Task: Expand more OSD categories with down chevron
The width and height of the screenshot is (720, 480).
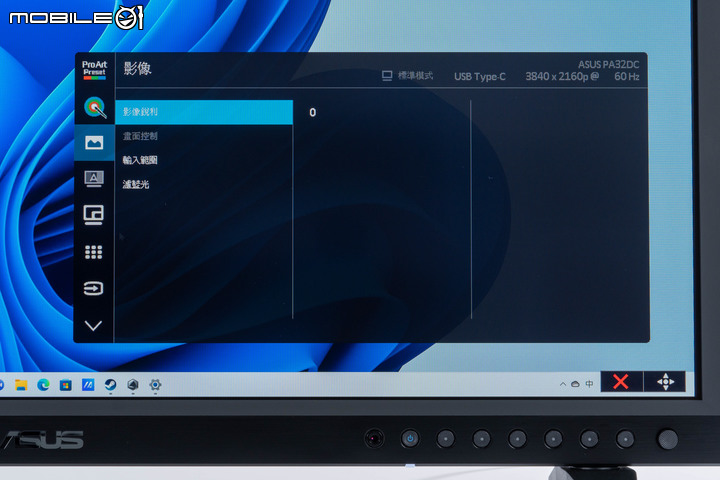Action: pyautogui.click(x=93, y=326)
